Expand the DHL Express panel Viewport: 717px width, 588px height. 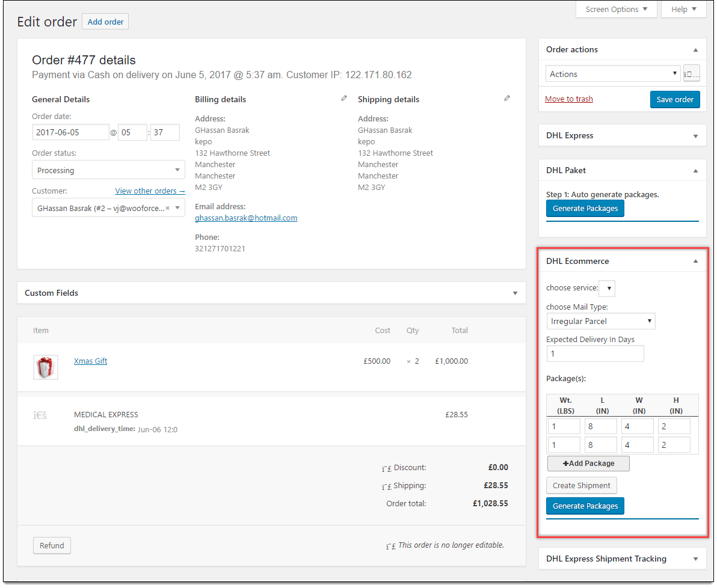point(695,135)
